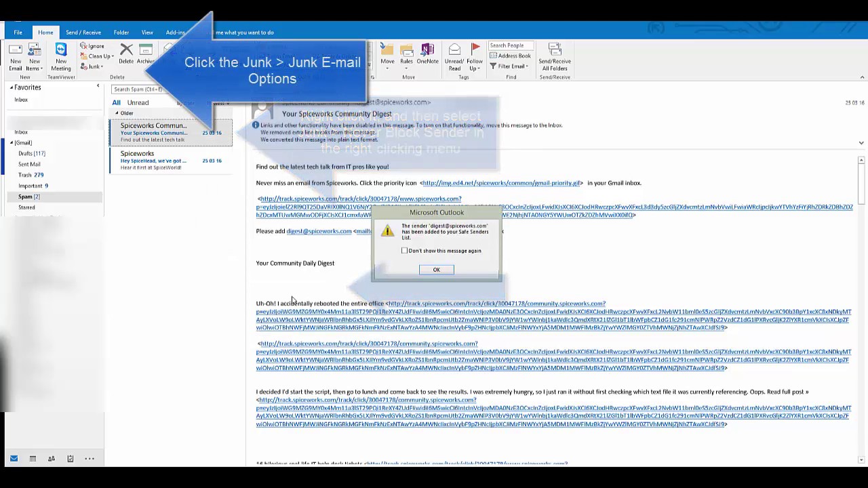Open the Drafts [117] folder
The width and height of the screenshot is (868, 488).
tap(31, 153)
